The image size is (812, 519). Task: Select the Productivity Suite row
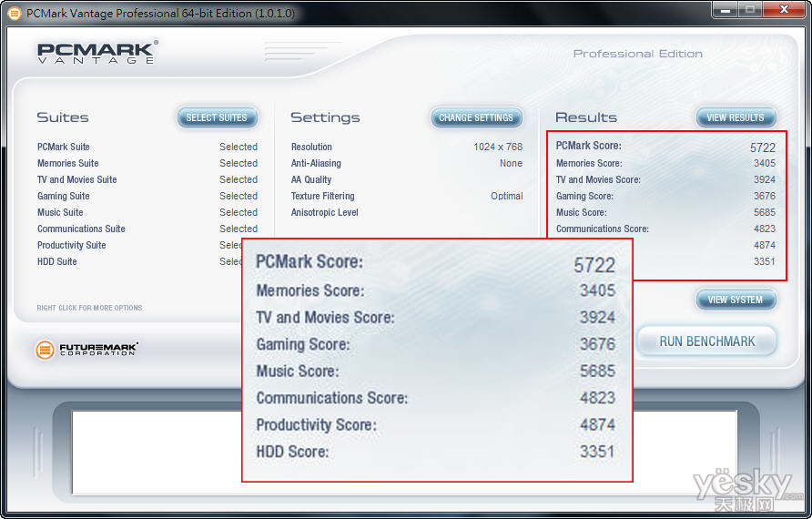pos(139,245)
